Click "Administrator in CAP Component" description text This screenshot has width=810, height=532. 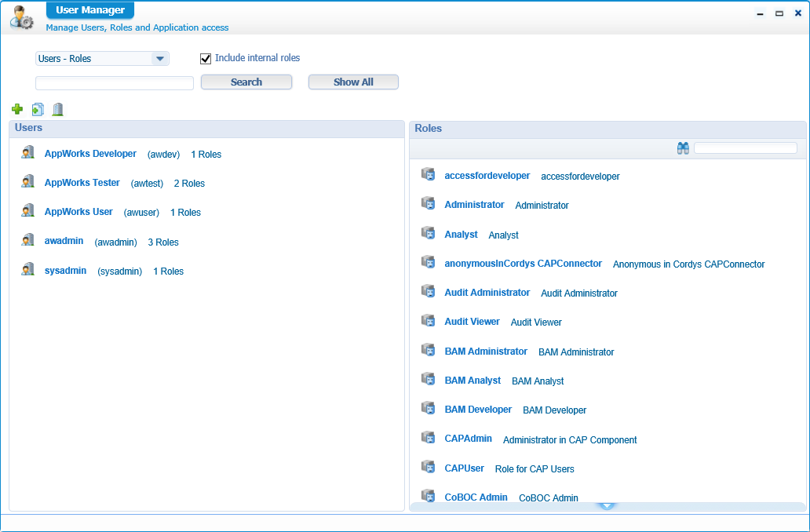click(570, 439)
